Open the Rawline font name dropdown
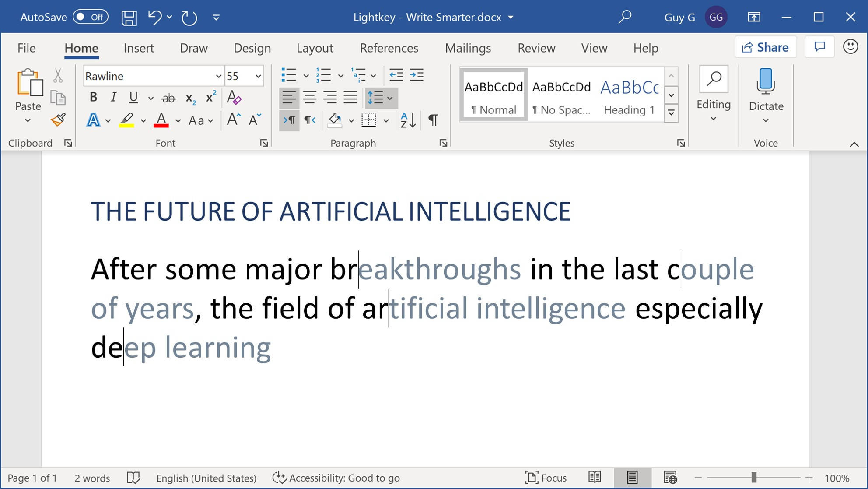Image resolution: width=868 pixels, height=489 pixels. point(218,76)
